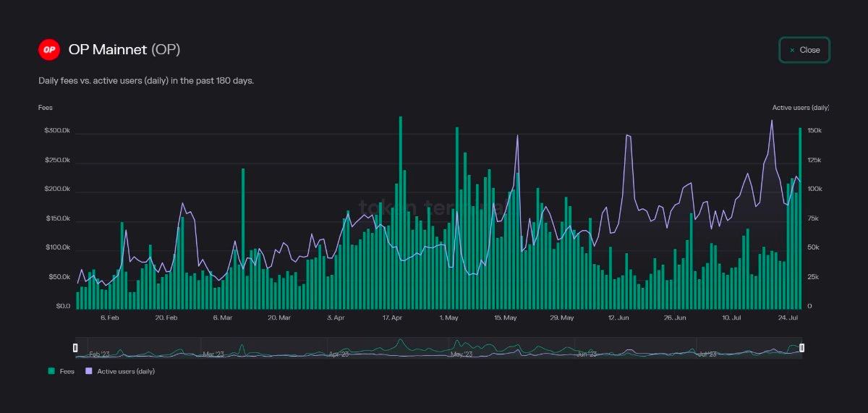
Task: Click the '26. Jun' date label
Action: click(x=675, y=318)
